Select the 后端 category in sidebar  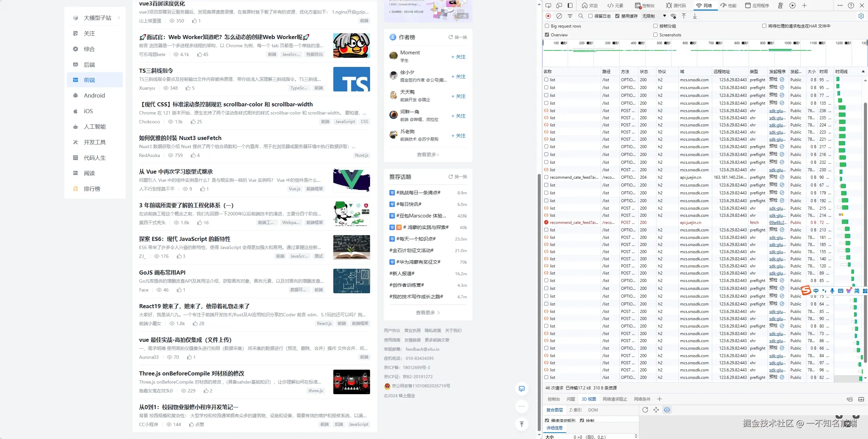[x=89, y=65]
